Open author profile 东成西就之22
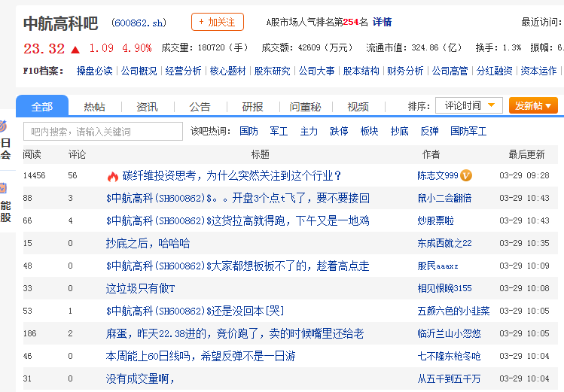This screenshot has width=564, height=392. pos(444,243)
